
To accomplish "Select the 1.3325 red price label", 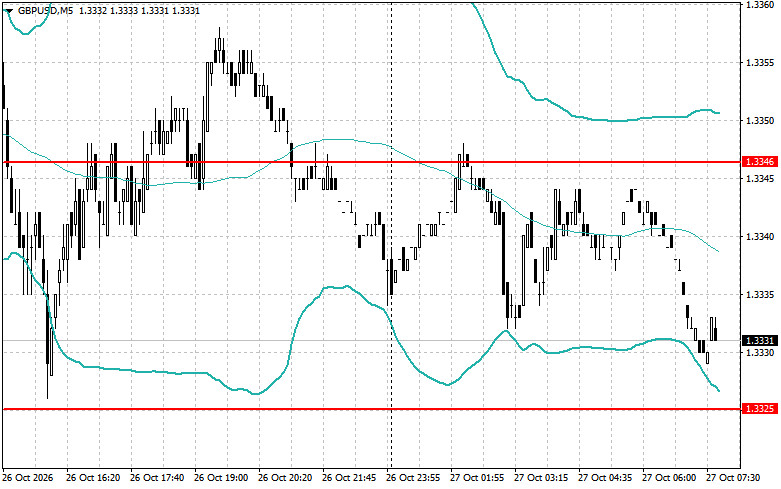I will tap(759, 409).
